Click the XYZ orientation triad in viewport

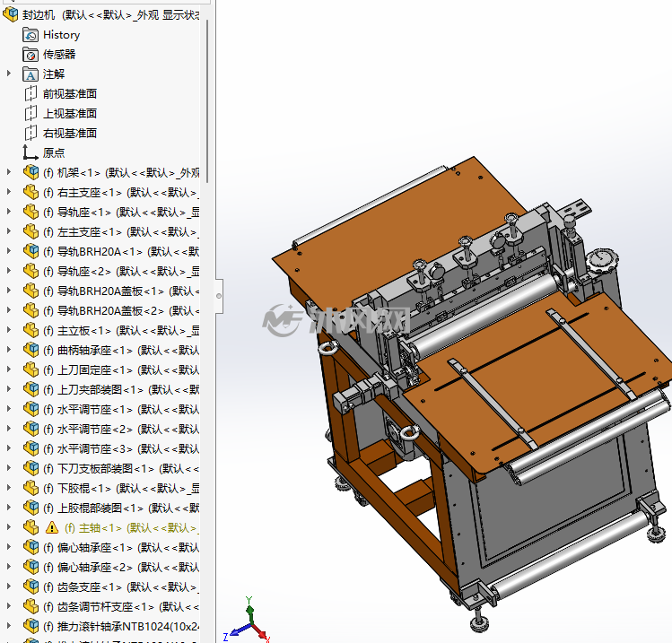click(248, 620)
